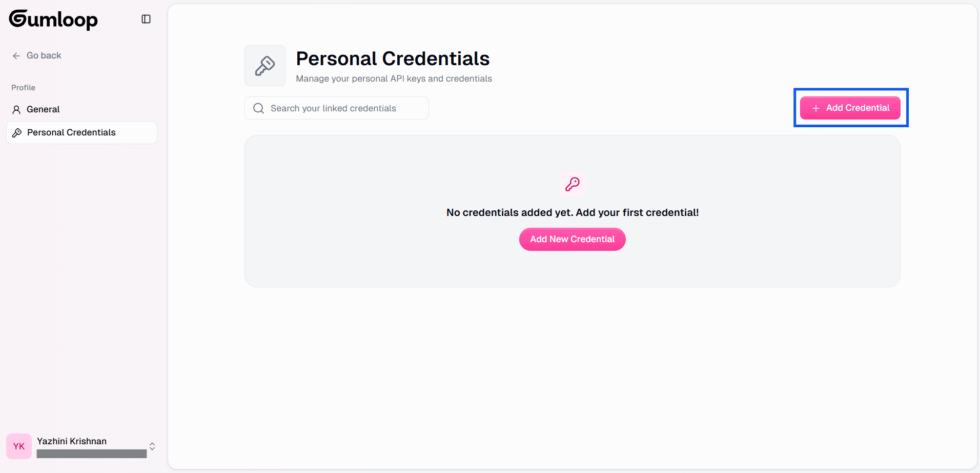
Task: Click the large key icon beside the title
Action: pyautogui.click(x=265, y=66)
